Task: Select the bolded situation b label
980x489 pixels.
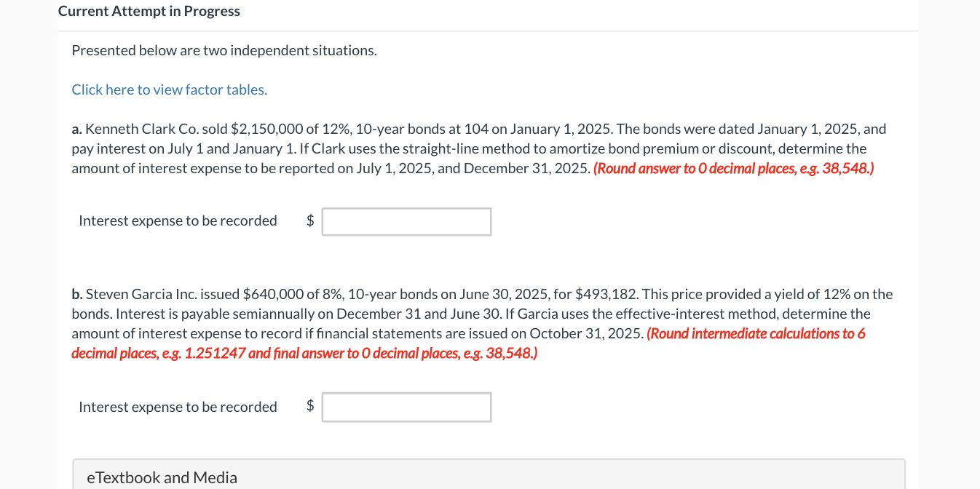Action: [x=76, y=294]
